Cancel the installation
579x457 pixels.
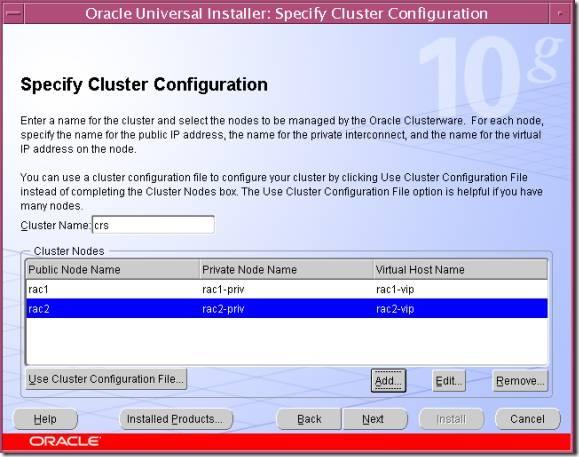coord(527,419)
